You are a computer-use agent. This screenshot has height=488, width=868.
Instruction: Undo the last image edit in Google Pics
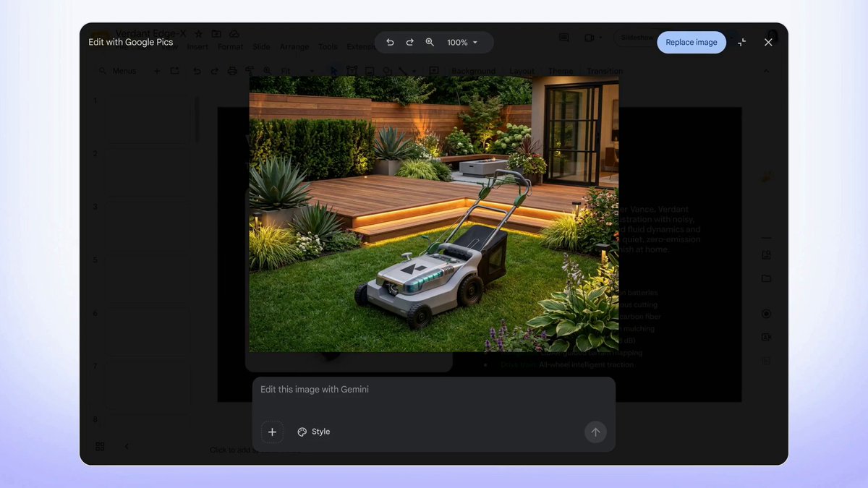click(x=390, y=43)
